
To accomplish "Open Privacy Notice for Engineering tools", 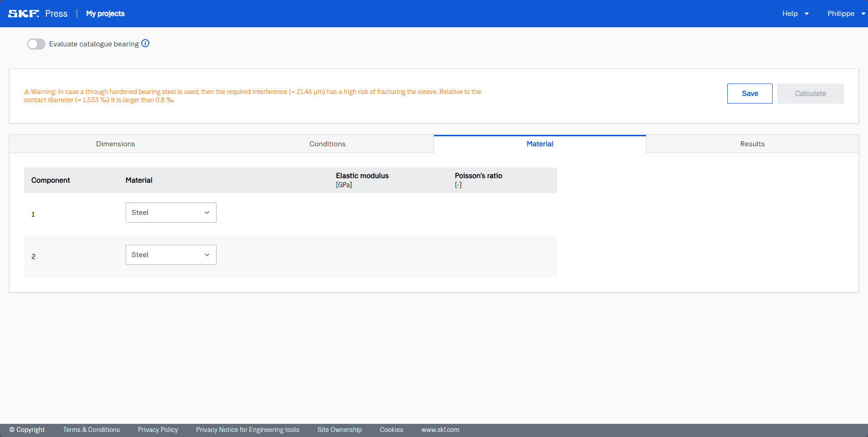I will (x=247, y=430).
